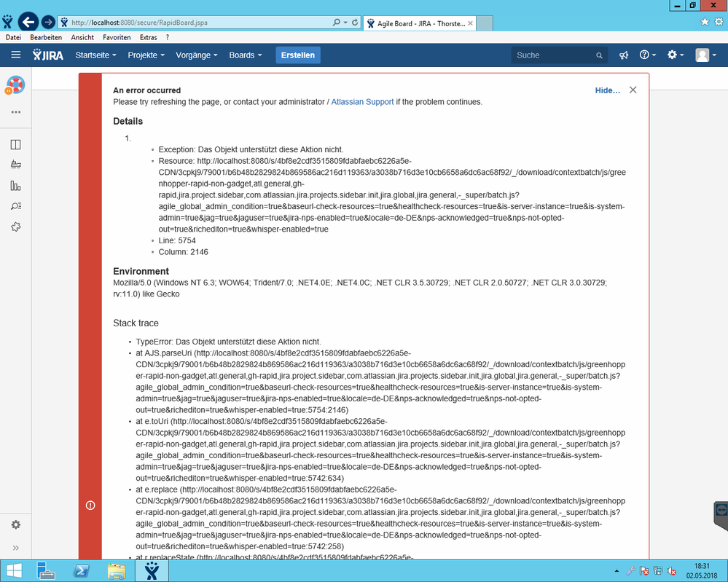Close the Agile Board browser tab
728x582 pixels.
coord(470,23)
